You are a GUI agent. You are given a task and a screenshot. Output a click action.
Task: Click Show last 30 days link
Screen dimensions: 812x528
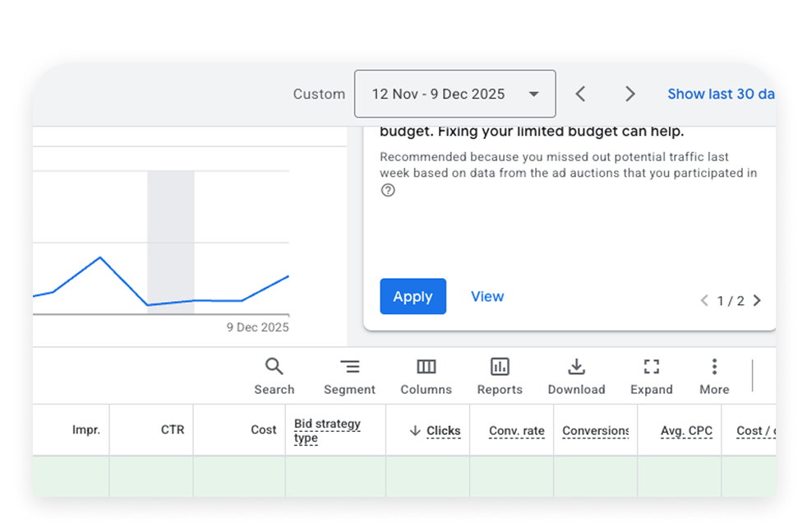pyautogui.click(x=721, y=94)
